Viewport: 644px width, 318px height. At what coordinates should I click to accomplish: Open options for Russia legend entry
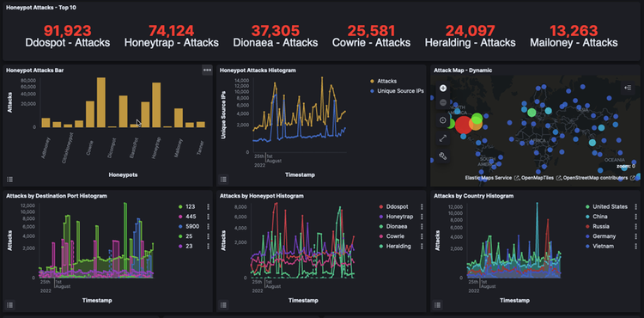pos(636,226)
